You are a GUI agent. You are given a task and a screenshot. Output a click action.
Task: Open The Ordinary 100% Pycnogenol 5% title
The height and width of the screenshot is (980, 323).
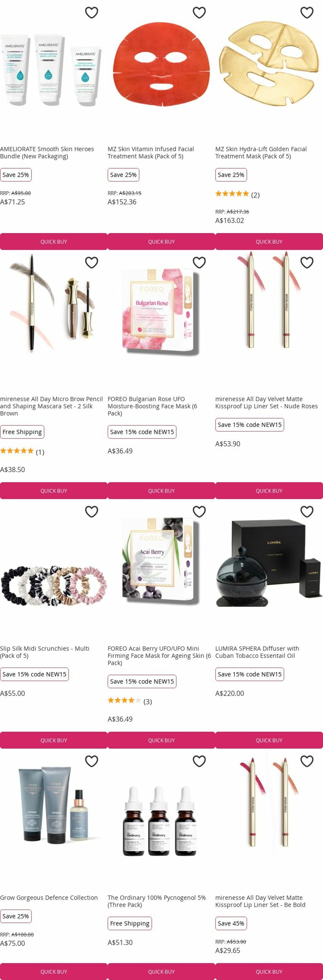tap(157, 901)
